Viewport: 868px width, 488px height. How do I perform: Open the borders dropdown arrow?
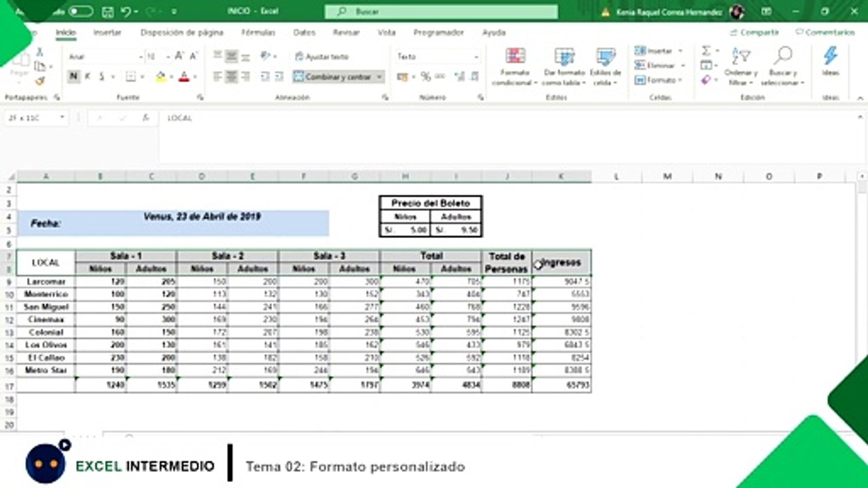[143, 77]
